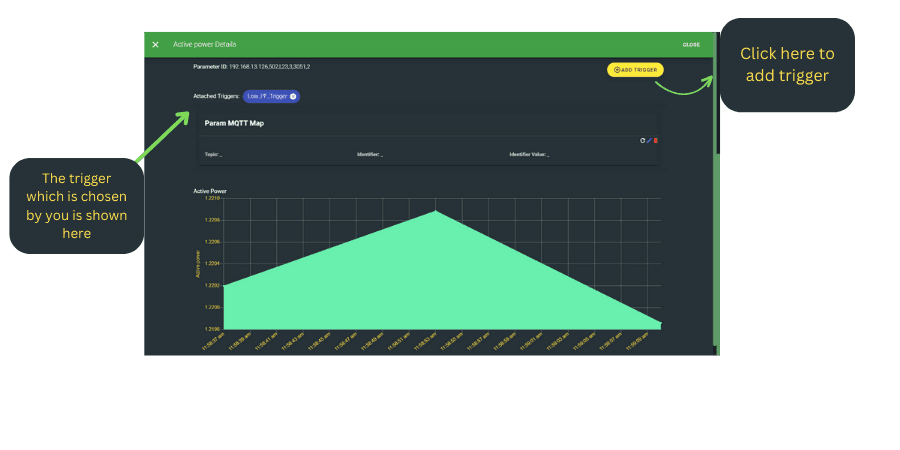Click the refresh icon in Param MQTT Map
Viewport: 900px width, 450px height.
pyautogui.click(x=642, y=140)
